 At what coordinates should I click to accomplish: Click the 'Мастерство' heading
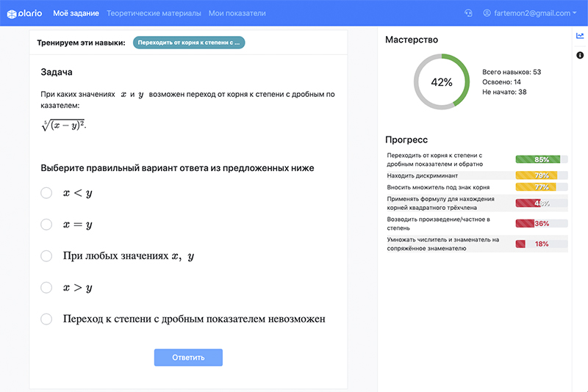[x=412, y=40]
